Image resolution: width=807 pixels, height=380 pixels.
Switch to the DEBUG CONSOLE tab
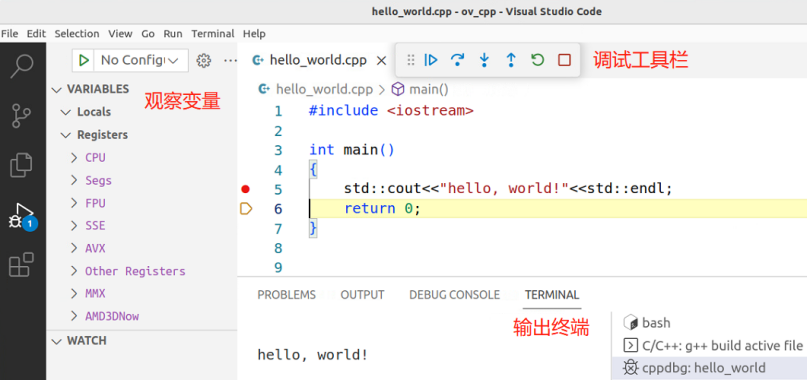[454, 295]
